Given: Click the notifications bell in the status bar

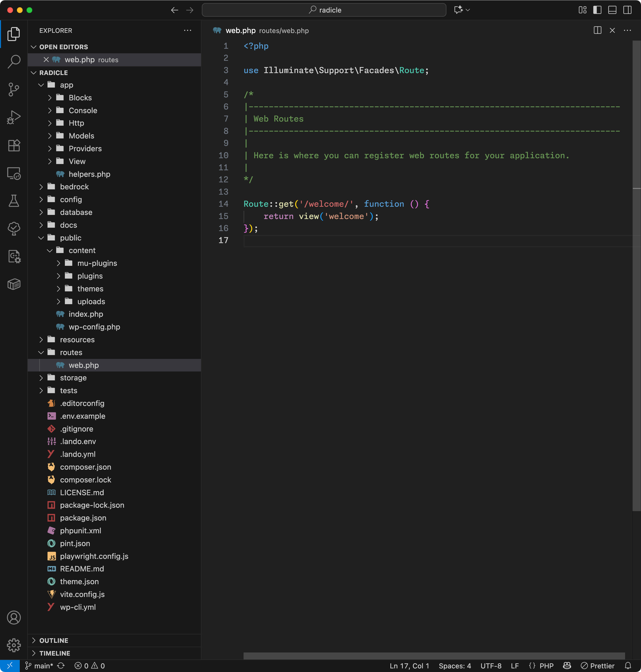Looking at the screenshot, I should pyautogui.click(x=628, y=665).
